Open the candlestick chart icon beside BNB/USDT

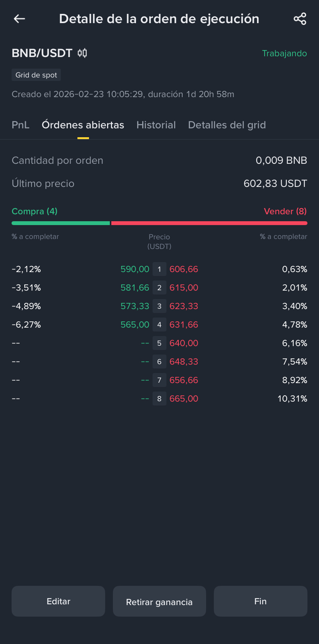pos(82,53)
